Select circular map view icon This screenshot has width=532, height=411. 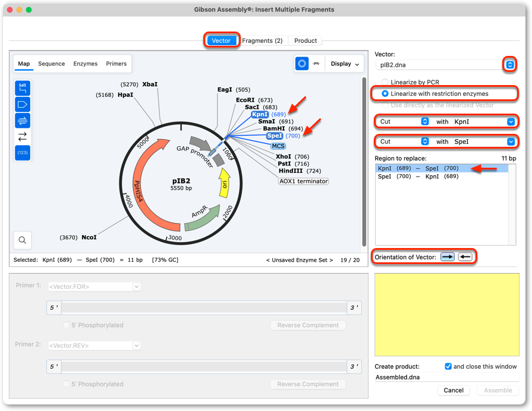tap(301, 64)
